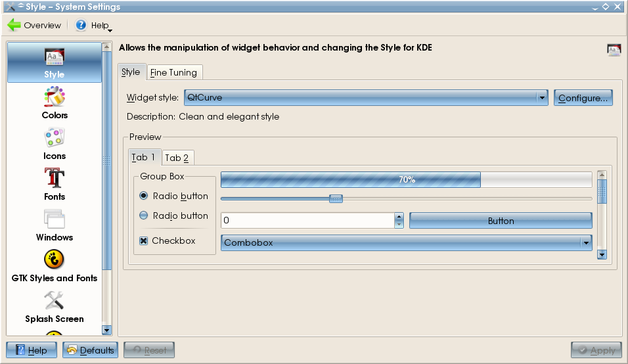
Task: Switch to the Fine Tuning tab
Action: [174, 72]
